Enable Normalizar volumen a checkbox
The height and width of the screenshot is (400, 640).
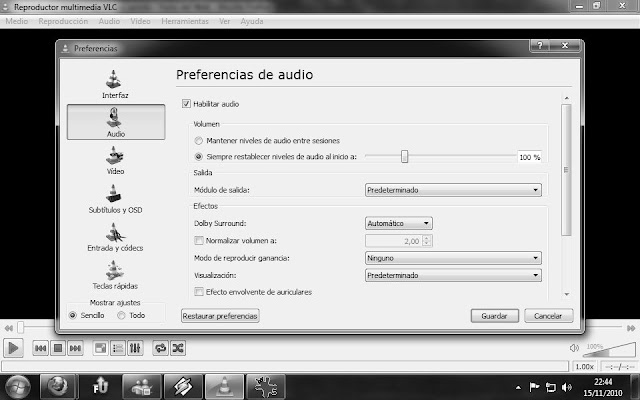click(199, 241)
